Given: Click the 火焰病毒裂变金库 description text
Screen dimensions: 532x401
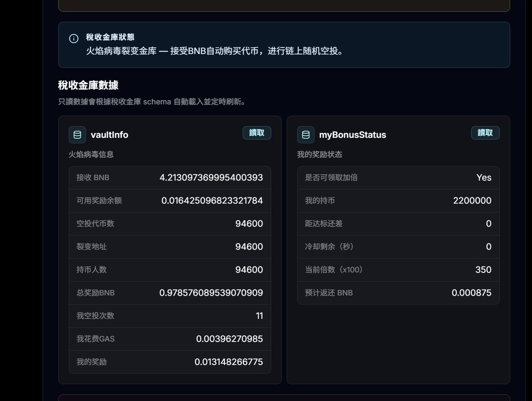Looking at the screenshot, I should coord(215,51).
